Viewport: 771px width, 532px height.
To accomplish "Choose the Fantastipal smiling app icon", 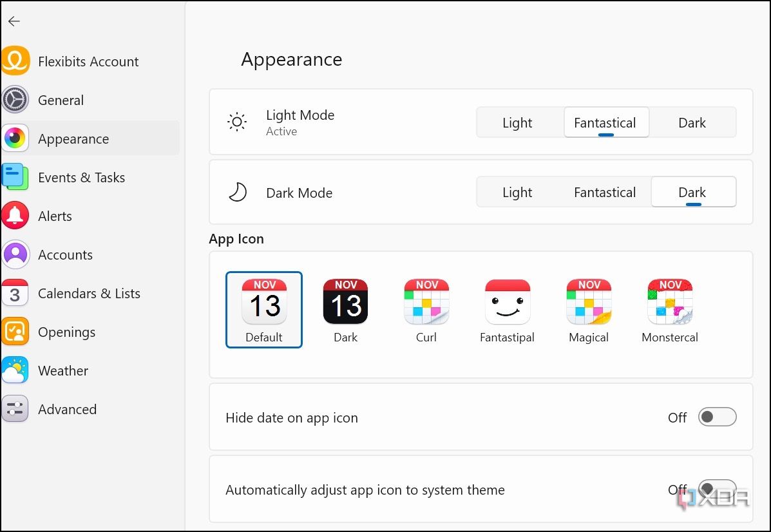I will [508, 301].
